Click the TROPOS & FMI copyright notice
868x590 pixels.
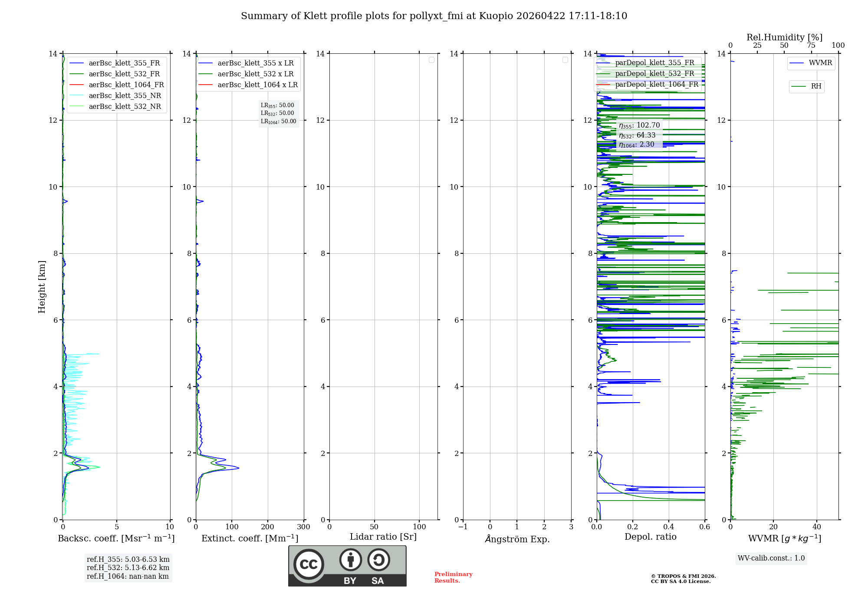[683, 579]
